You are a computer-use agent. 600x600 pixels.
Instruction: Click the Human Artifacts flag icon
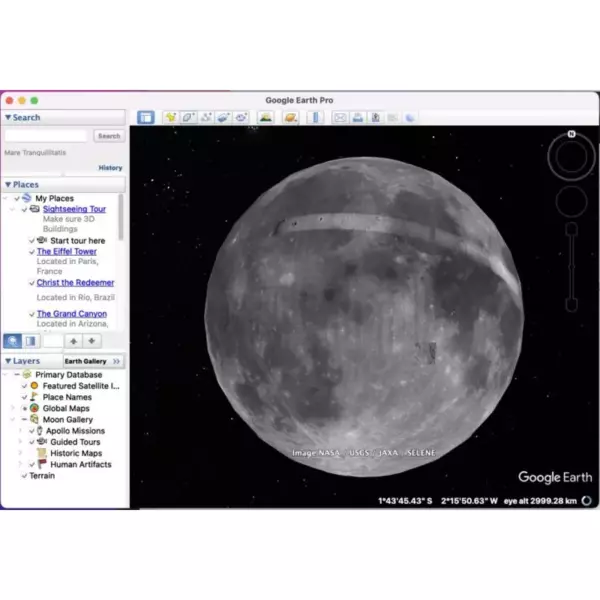(42, 464)
